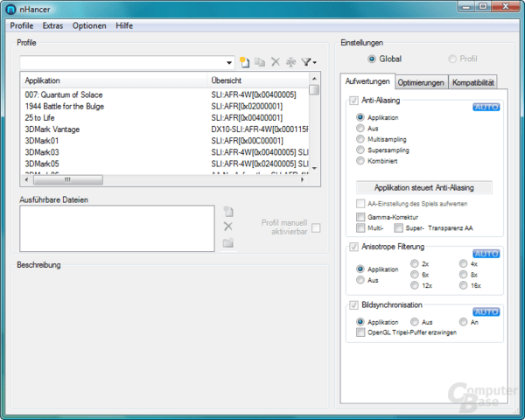Switch to the Optimierungen tab
This screenshot has width=525, height=420.
coord(421,82)
